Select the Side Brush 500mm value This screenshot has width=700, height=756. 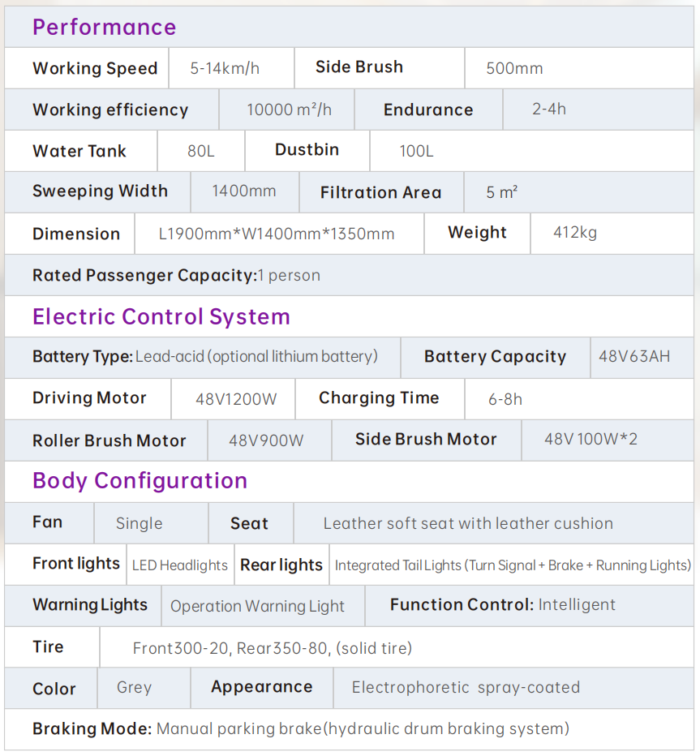[x=514, y=68]
